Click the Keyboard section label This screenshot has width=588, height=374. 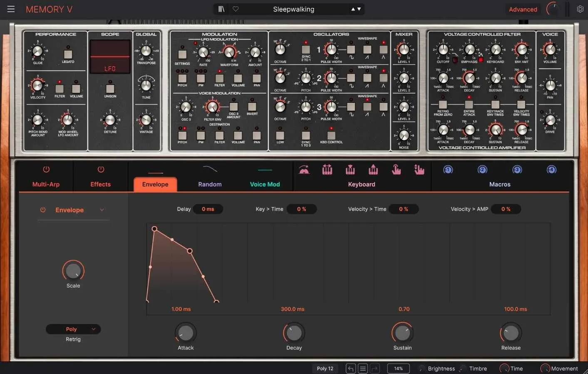tap(362, 184)
